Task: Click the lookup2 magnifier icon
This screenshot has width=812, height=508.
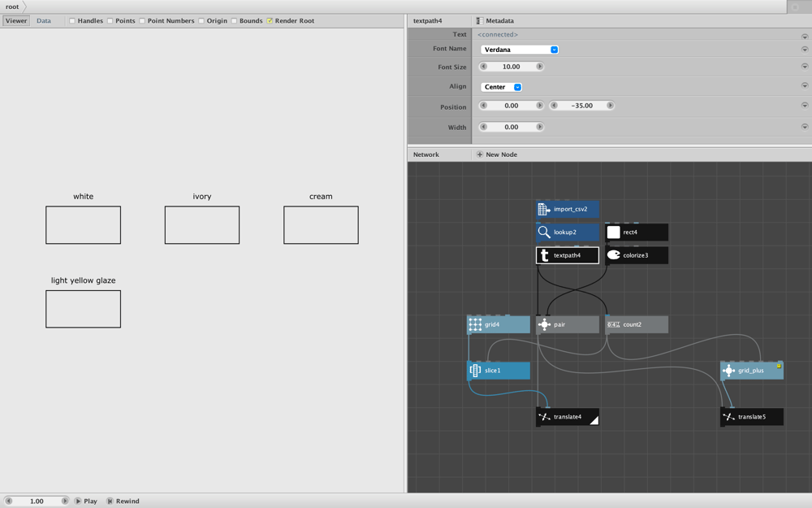Action: pos(544,232)
